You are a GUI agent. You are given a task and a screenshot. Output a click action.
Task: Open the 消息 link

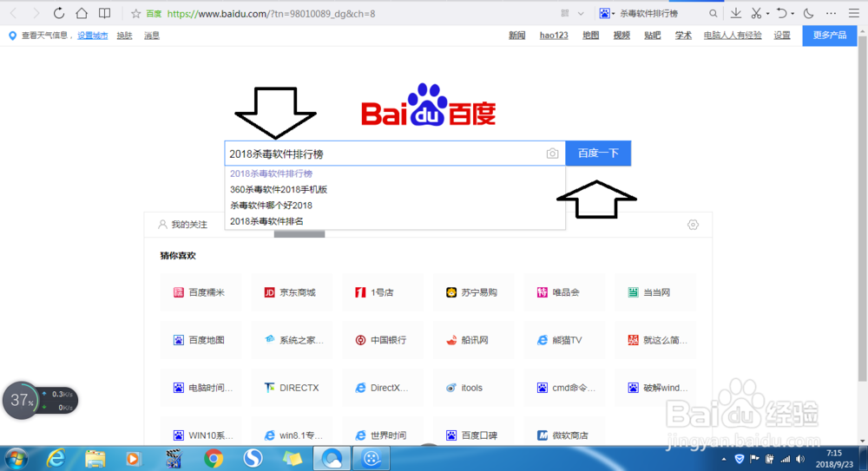click(152, 36)
